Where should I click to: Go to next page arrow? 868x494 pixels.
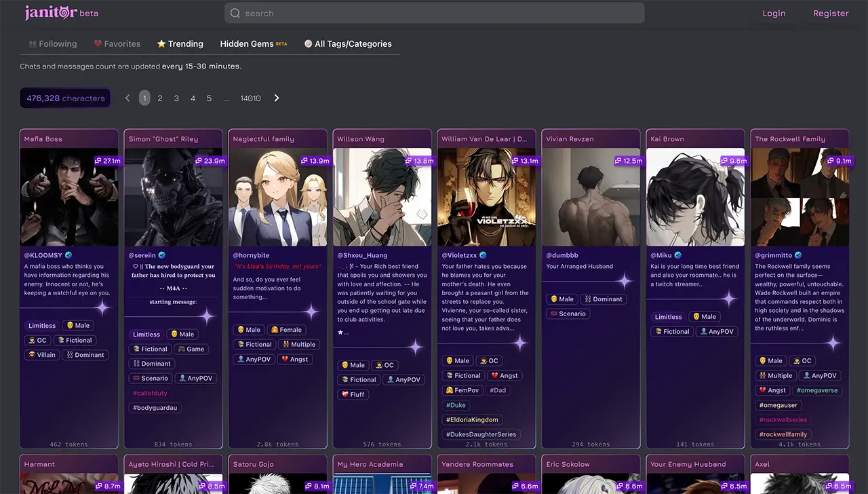pyautogui.click(x=277, y=98)
